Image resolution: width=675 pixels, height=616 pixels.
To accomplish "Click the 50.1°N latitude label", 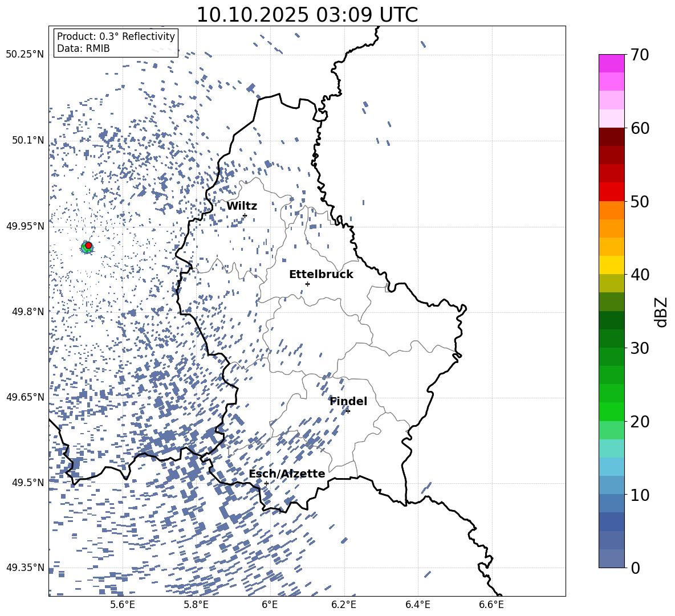I will 28,140.
